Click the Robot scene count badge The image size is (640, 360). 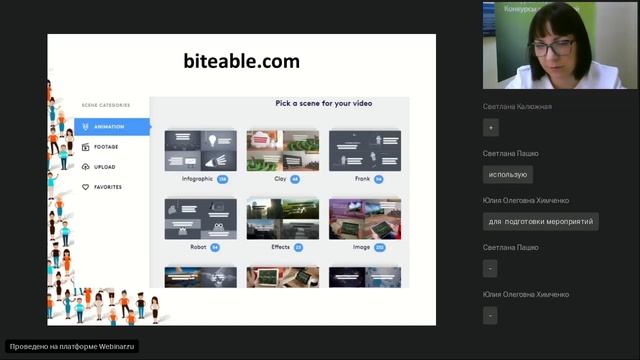coord(215,247)
